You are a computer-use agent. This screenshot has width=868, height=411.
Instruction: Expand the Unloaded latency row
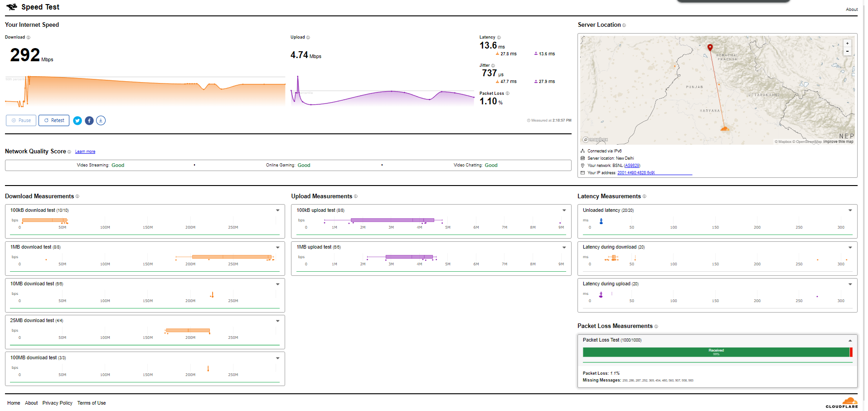click(x=850, y=210)
